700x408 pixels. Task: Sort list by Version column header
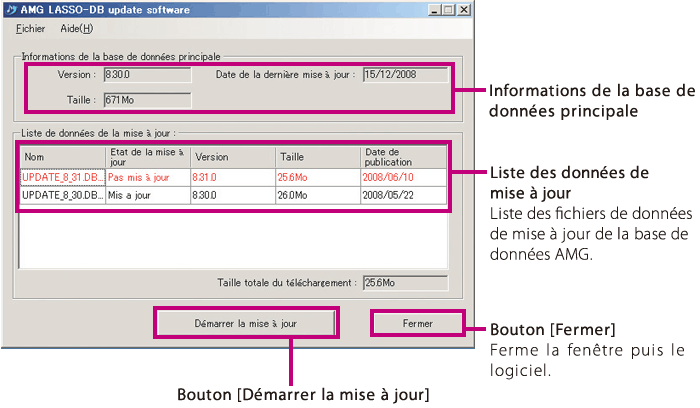click(x=233, y=157)
